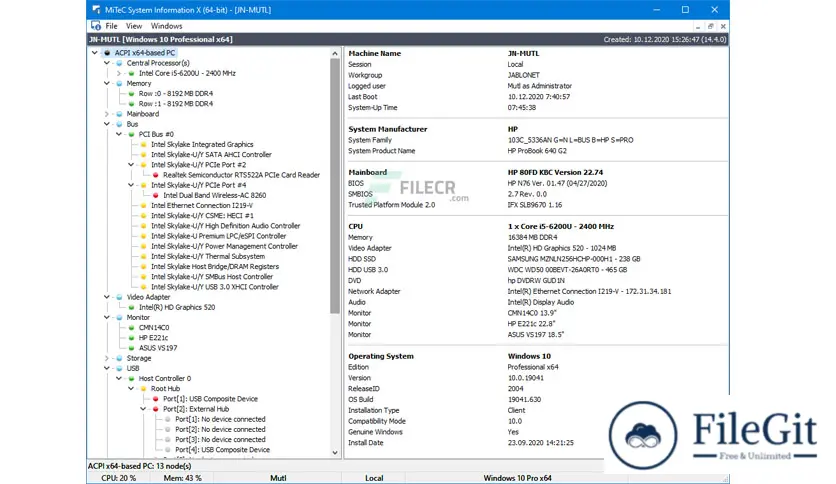Click the Bus node icon

(x=119, y=124)
